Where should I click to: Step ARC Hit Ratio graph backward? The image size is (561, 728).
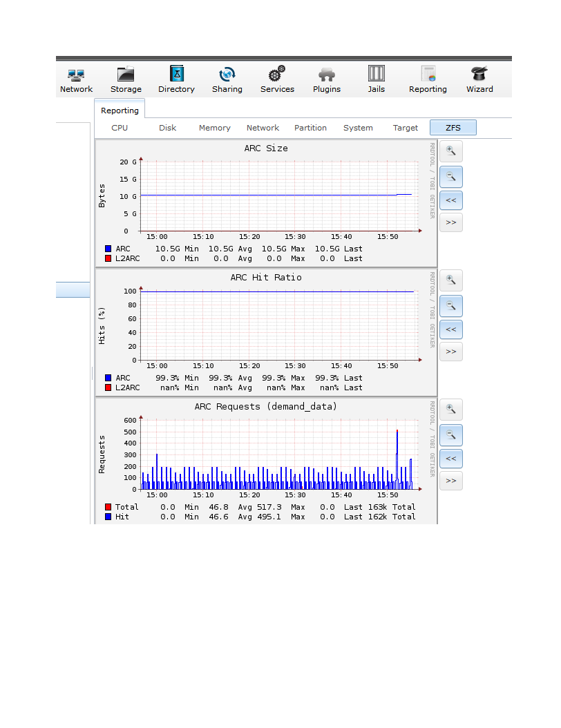pyautogui.click(x=451, y=329)
